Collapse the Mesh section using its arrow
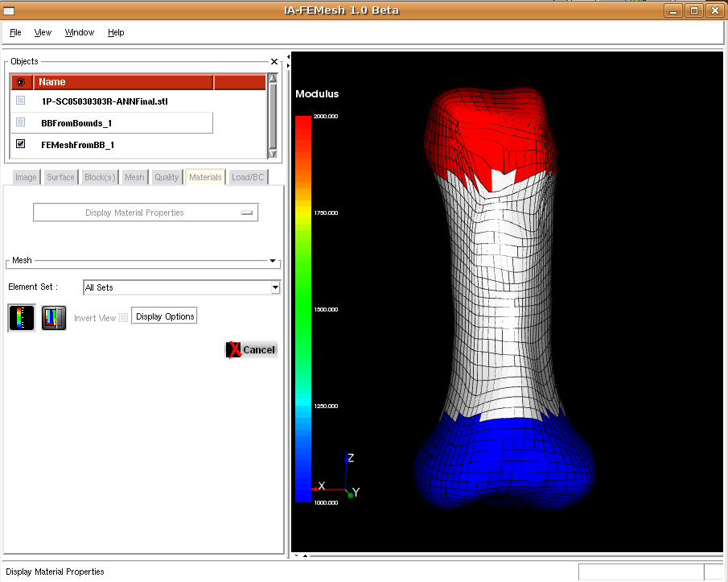Image resolution: width=728 pixels, height=582 pixels. point(273,261)
